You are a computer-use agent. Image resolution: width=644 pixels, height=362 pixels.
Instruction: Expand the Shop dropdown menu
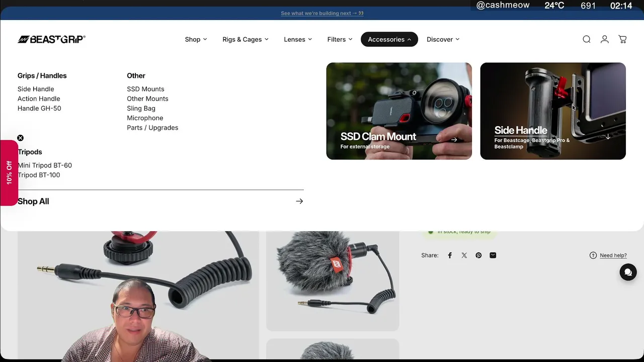(196, 39)
